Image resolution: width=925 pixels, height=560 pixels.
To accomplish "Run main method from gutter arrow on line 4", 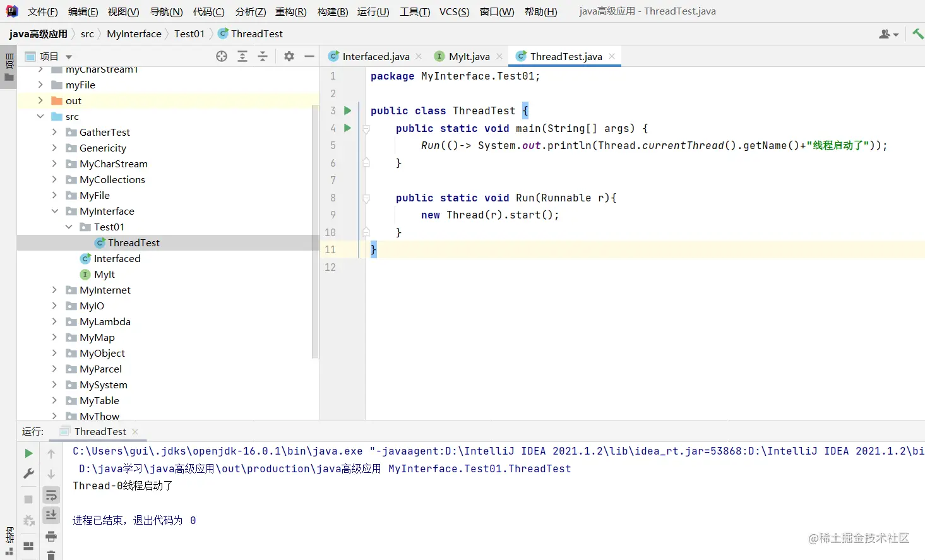I will (347, 128).
